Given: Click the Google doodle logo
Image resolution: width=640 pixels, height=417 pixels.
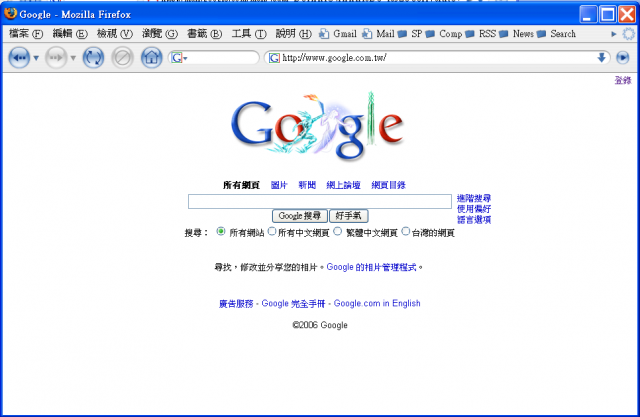Looking at the screenshot, I should pyautogui.click(x=318, y=127).
